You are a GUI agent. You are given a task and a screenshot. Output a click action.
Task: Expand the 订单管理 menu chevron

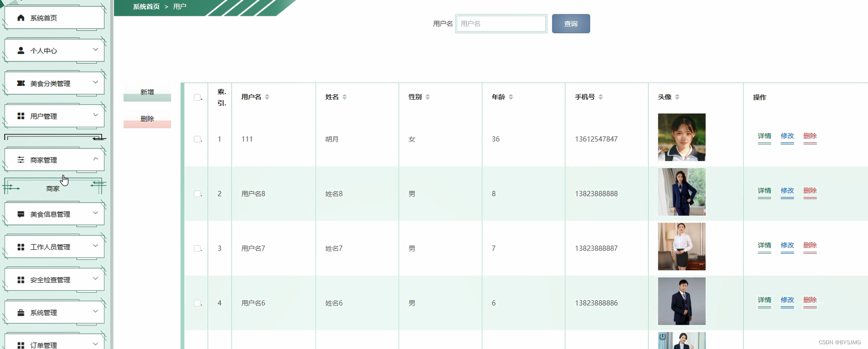click(95, 344)
